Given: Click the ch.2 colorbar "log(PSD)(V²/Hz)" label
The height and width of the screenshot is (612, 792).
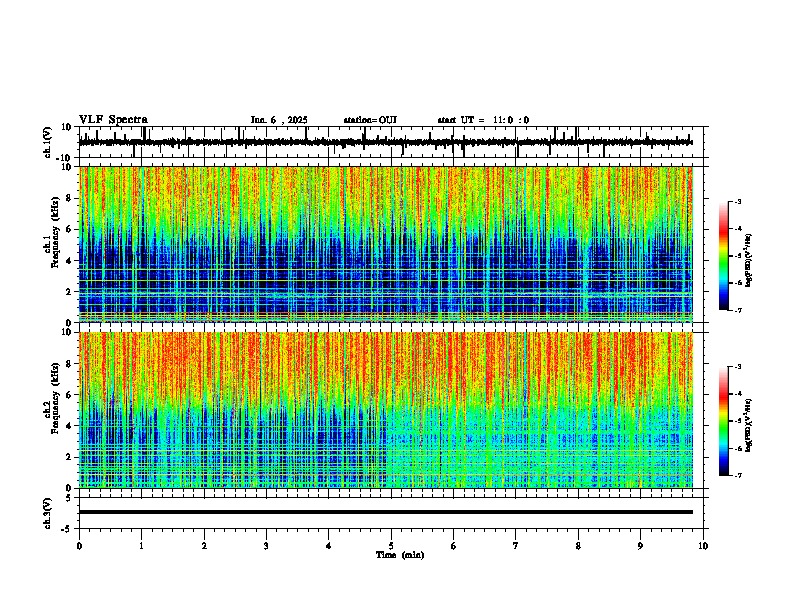Looking at the screenshot, I should (x=748, y=425).
